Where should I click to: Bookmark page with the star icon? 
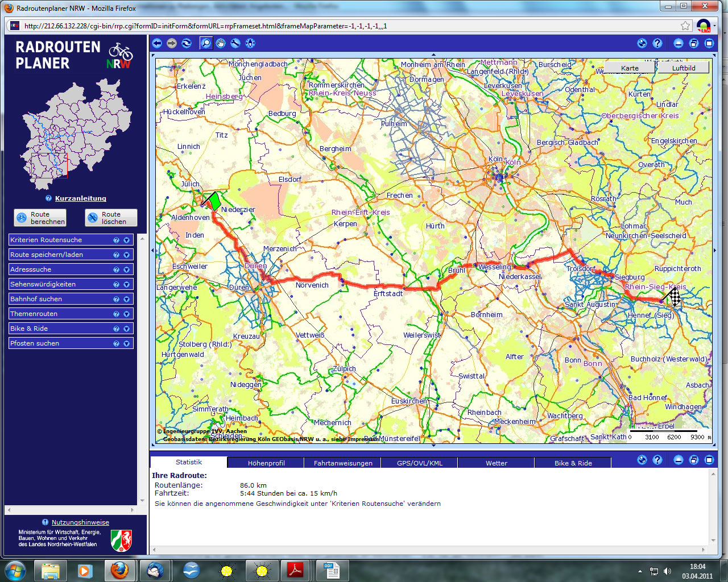coord(685,26)
